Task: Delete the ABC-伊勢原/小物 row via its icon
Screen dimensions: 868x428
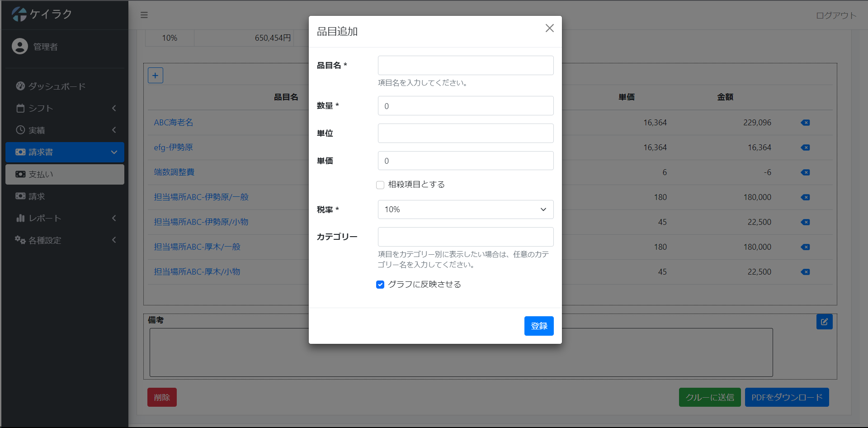Action: pos(805,222)
